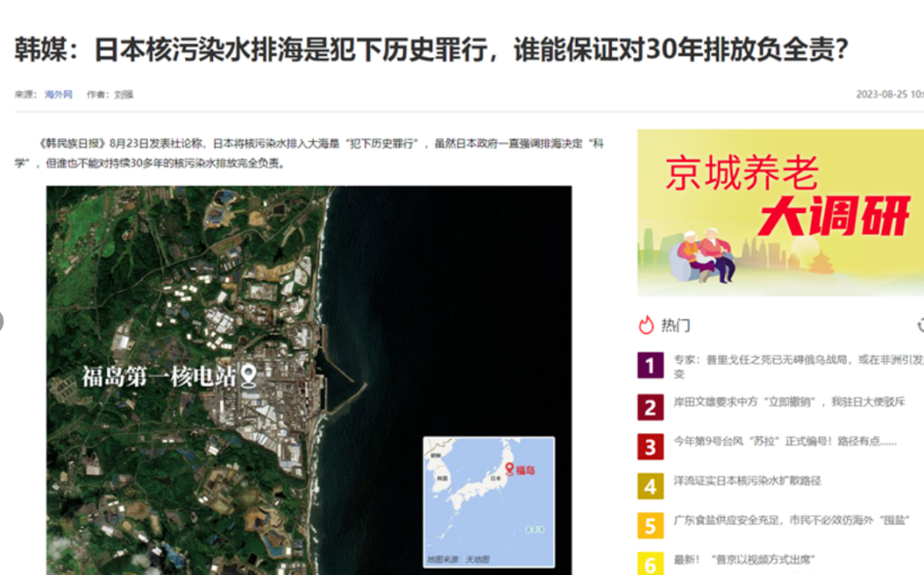The image size is (924, 575).
Task: Open the 岸田文雄要求中方 hot news link
Action: 789,402
